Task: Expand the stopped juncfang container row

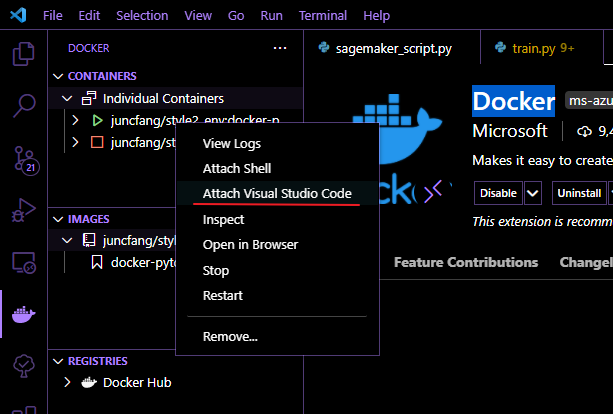Action: (x=75, y=142)
